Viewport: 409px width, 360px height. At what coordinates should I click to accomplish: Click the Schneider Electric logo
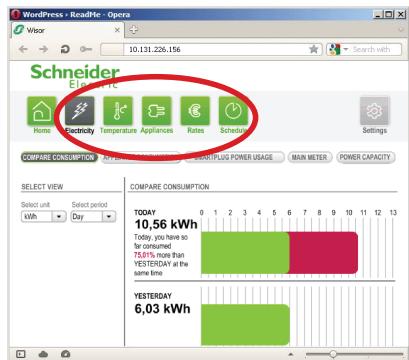tap(75, 76)
